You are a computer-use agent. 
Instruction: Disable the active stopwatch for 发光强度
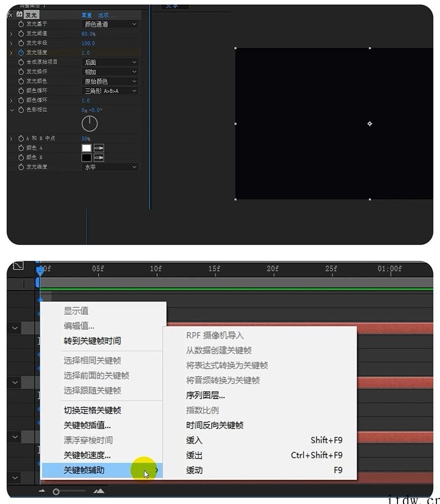click(x=21, y=53)
